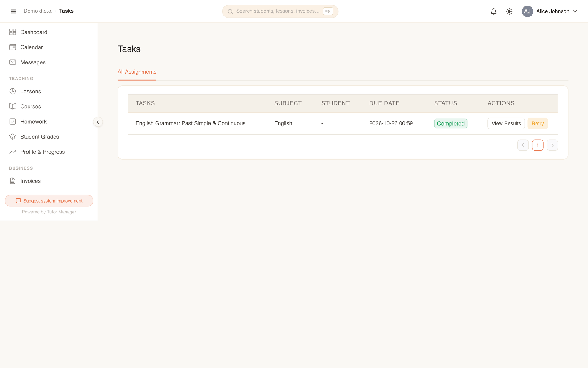The width and height of the screenshot is (588, 368).
Task: Open the Invoices page
Action: [x=31, y=181]
